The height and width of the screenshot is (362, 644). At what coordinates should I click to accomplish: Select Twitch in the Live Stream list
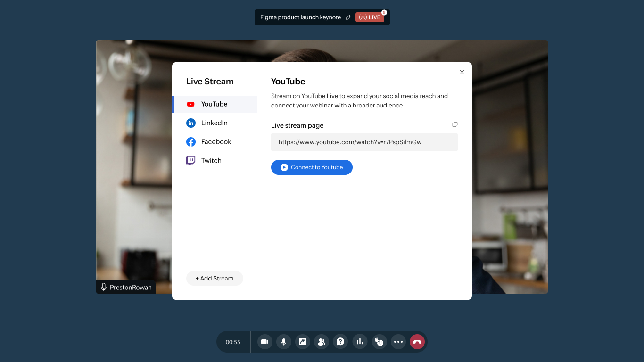215,161
